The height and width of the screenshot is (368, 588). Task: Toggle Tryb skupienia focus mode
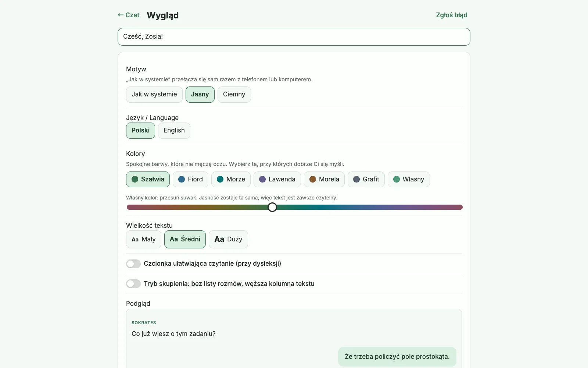133,284
